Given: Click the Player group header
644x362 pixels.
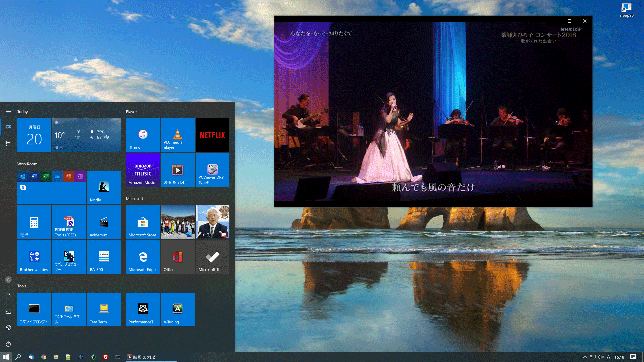Looking at the screenshot, I should click(x=131, y=112).
